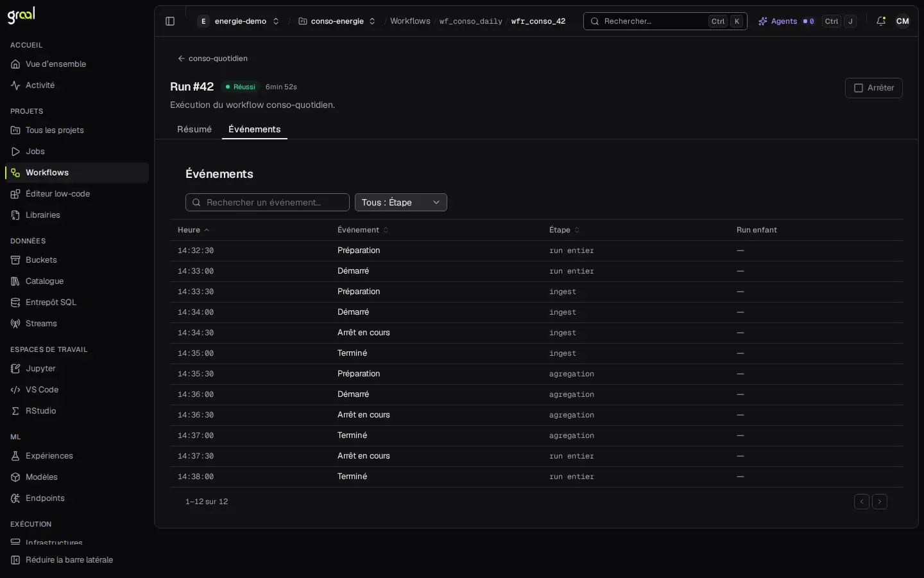Toggle the sidebar panel icon
This screenshot has width=924, height=578.
tap(170, 21)
